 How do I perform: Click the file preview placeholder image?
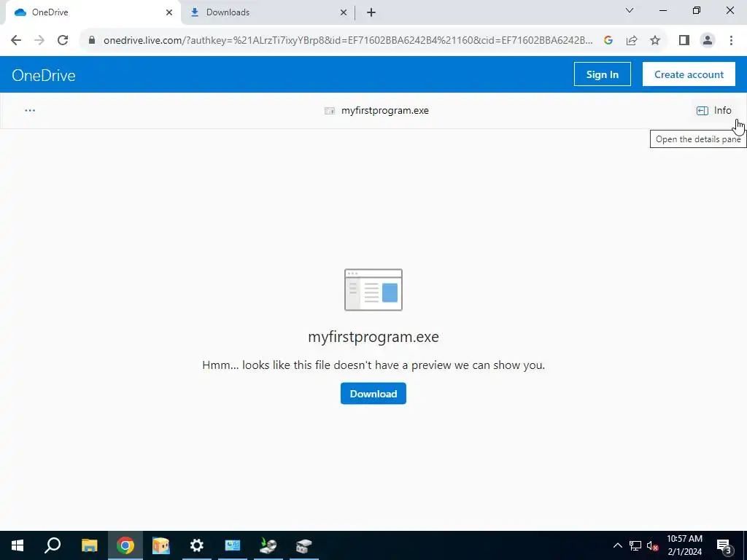(373, 290)
